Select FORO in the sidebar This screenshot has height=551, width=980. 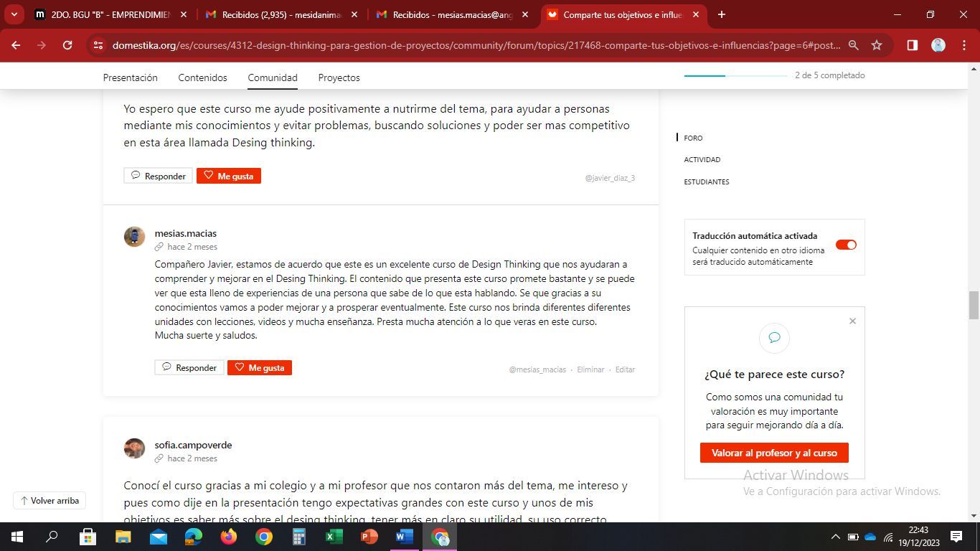coord(693,138)
